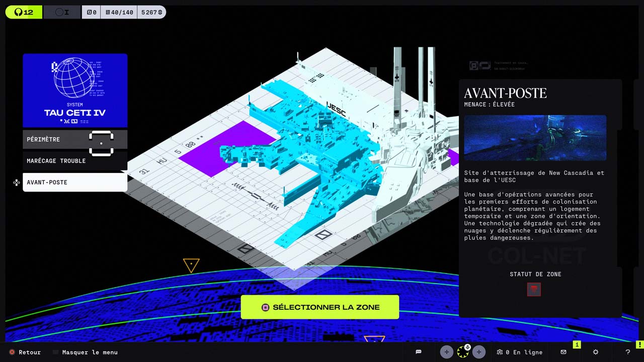The width and height of the screenshot is (644, 362).
Task: Select the Avant-Poste zone entry
Action: click(74, 183)
